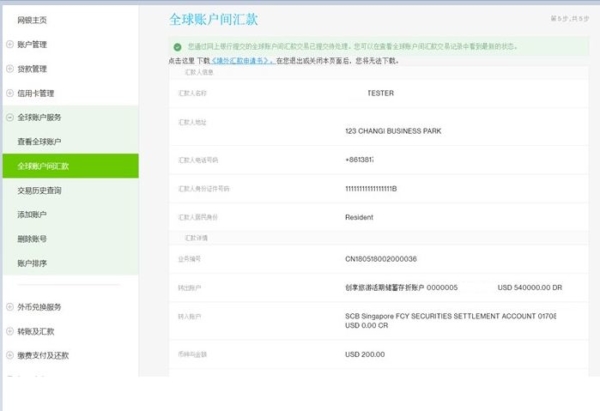Select 全球账户间汇款 highlighted menu item

(43, 166)
